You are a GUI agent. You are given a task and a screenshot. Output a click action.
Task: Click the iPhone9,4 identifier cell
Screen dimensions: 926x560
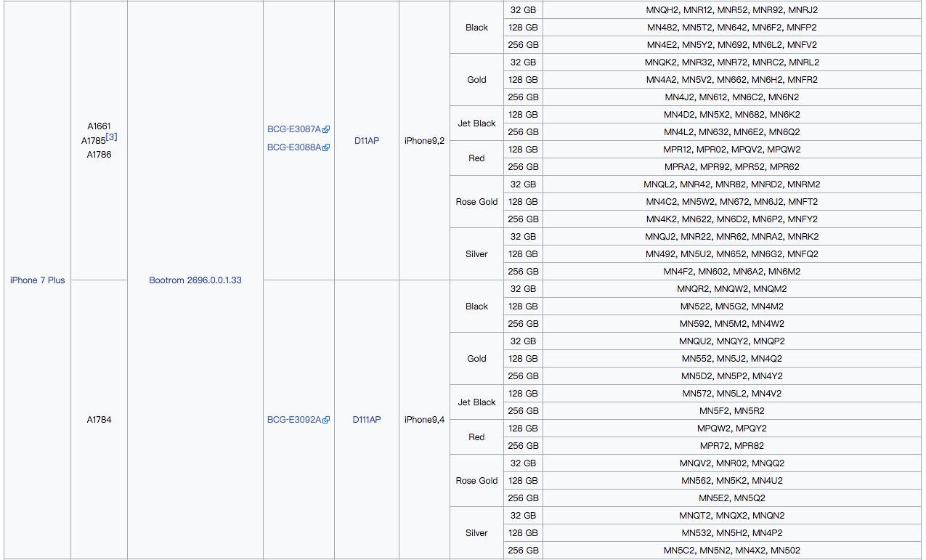[424, 420]
